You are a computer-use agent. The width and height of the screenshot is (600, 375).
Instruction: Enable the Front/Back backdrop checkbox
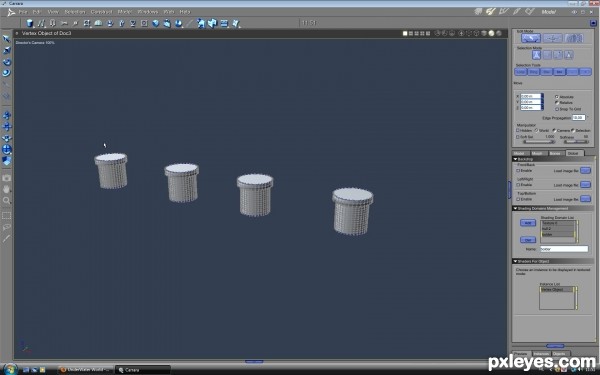(x=518, y=170)
